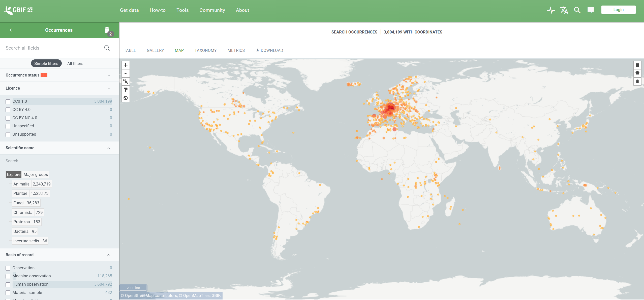The height and width of the screenshot is (300, 644).
Task: Select the rectangle draw tool on map
Action: [637, 65]
